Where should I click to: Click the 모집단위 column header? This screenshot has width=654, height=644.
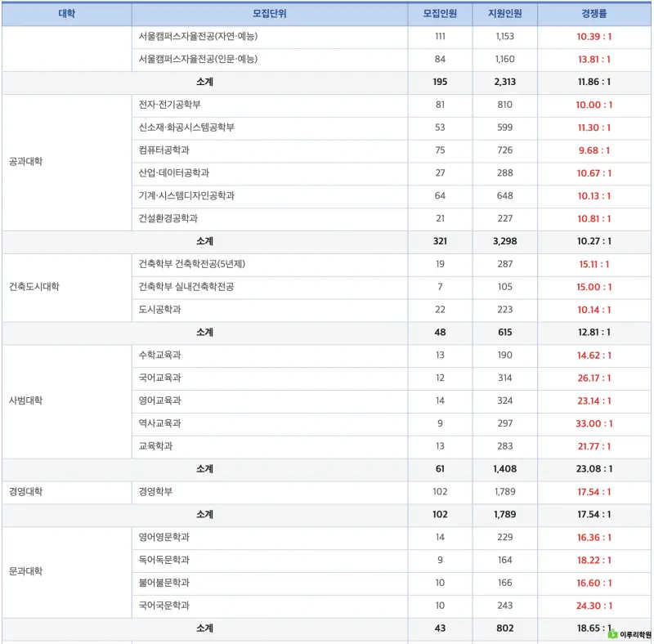click(270, 14)
